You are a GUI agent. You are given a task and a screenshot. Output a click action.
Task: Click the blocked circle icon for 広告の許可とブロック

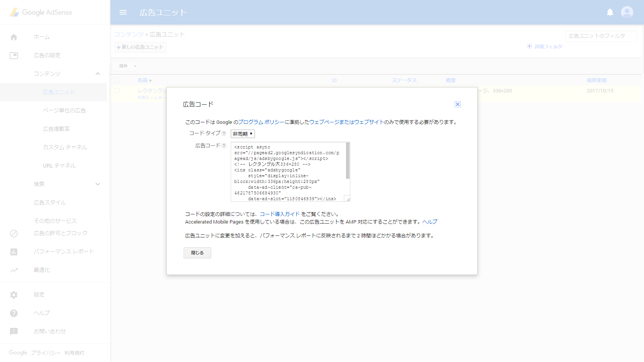point(14,234)
